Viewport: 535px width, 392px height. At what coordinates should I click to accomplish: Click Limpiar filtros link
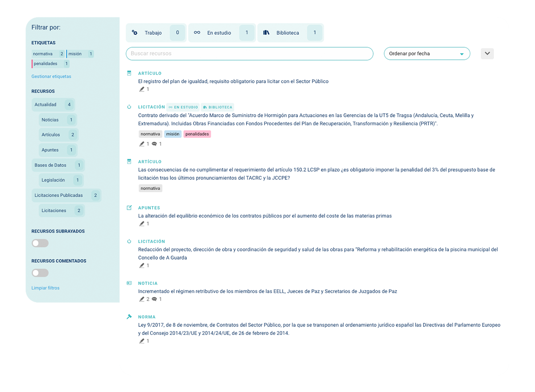[45, 288]
